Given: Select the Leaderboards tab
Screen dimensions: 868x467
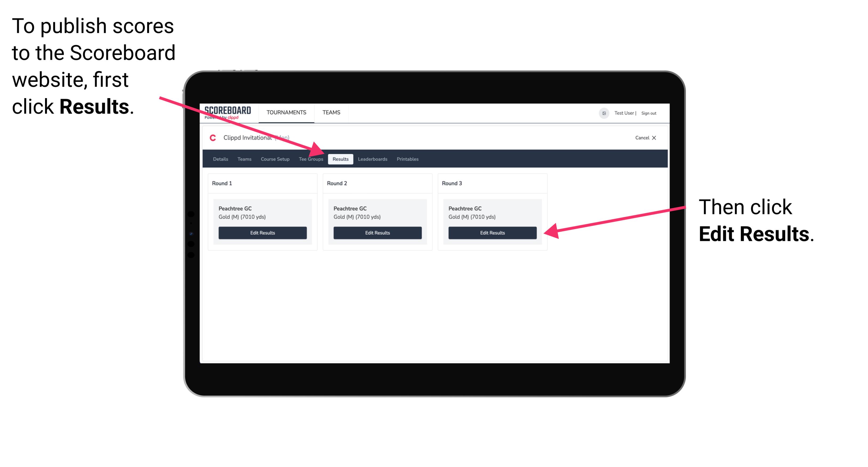Looking at the screenshot, I should 373,159.
